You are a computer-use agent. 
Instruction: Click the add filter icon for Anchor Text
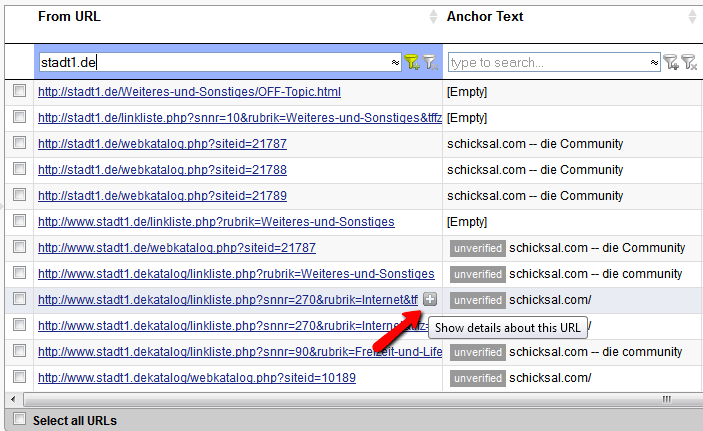pos(671,62)
